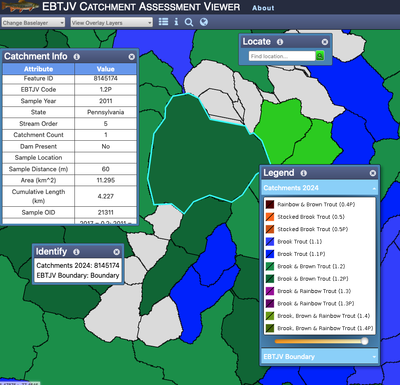Open the Change Baselayer dropdown
Screen dimensions: 400x385
33,23
